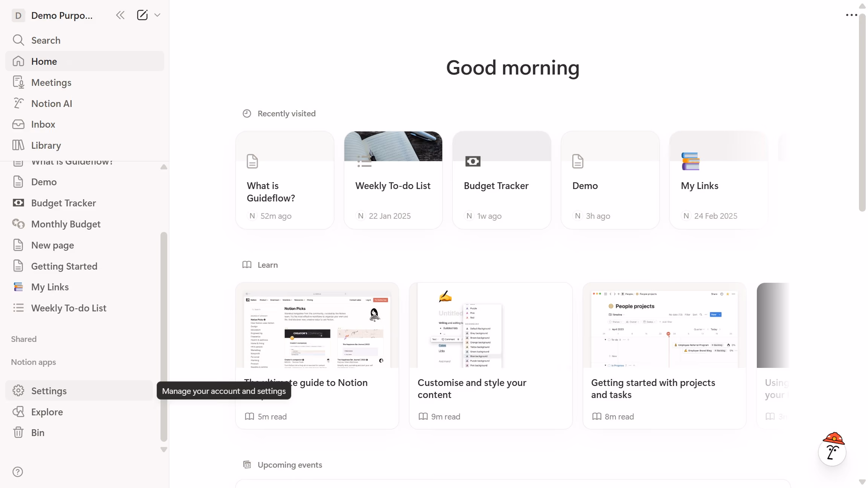Image resolution: width=868 pixels, height=488 pixels.
Task: Collapse the sidebar with the double-chevron icon
Action: coord(120,15)
